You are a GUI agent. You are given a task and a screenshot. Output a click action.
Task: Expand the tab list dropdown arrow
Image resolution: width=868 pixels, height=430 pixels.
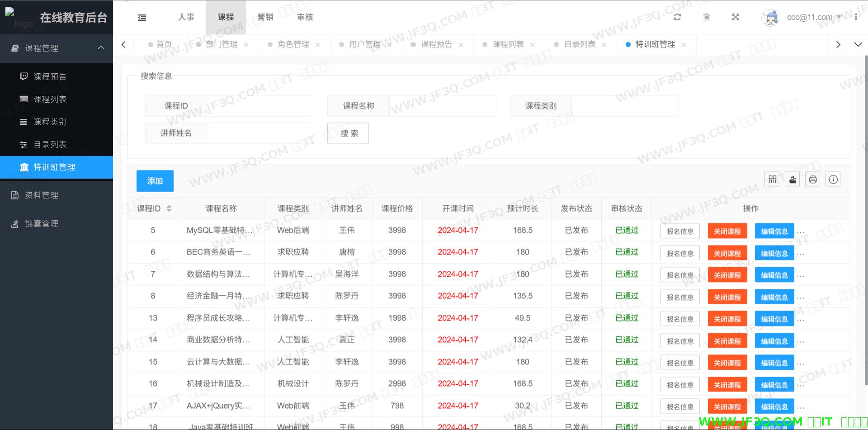pos(858,44)
